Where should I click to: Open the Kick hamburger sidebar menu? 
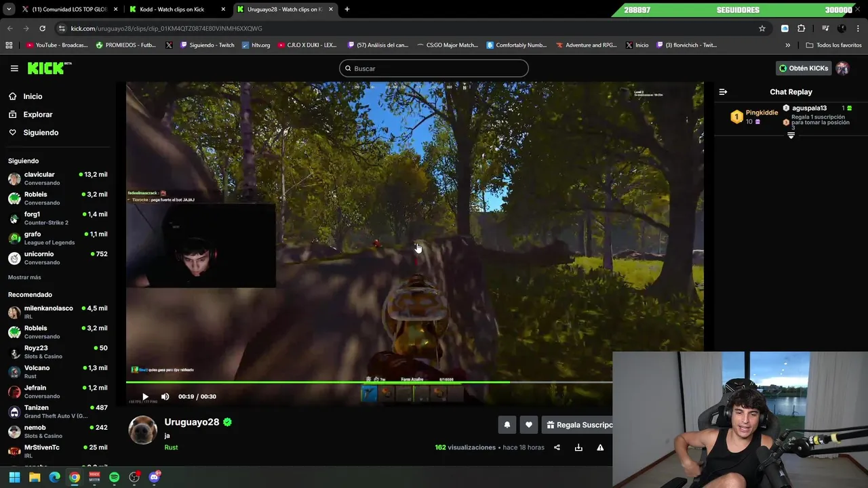click(14, 68)
